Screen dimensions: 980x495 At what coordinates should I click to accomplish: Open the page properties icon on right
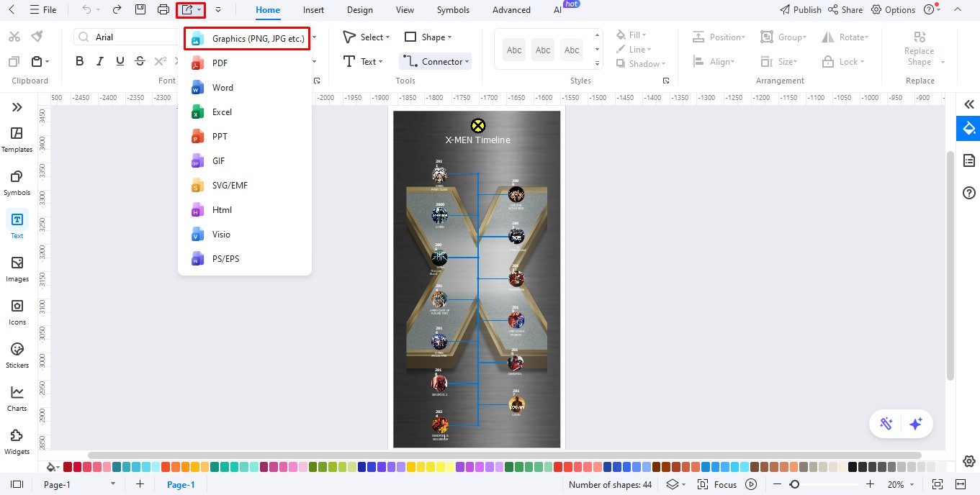coord(969,160)
